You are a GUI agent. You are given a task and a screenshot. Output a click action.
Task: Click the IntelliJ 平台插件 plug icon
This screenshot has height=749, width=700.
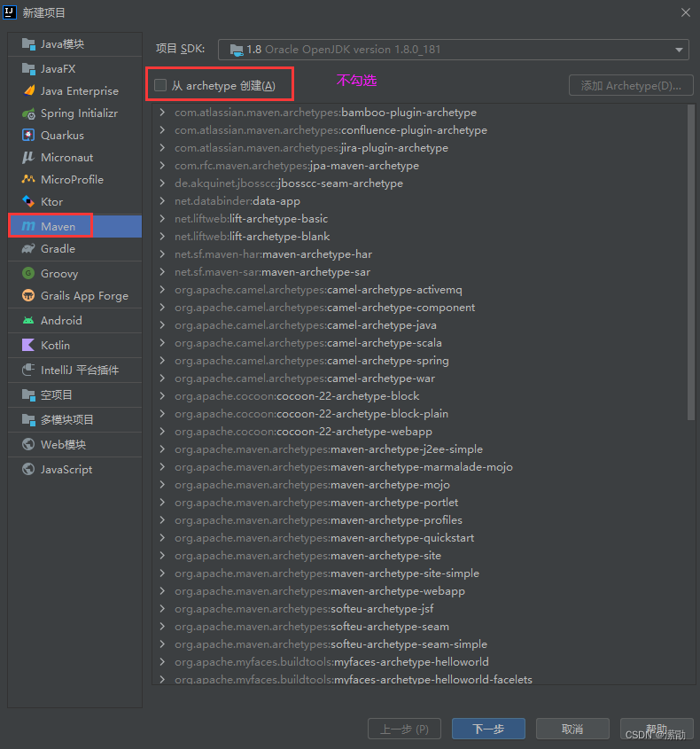point(28,370)
